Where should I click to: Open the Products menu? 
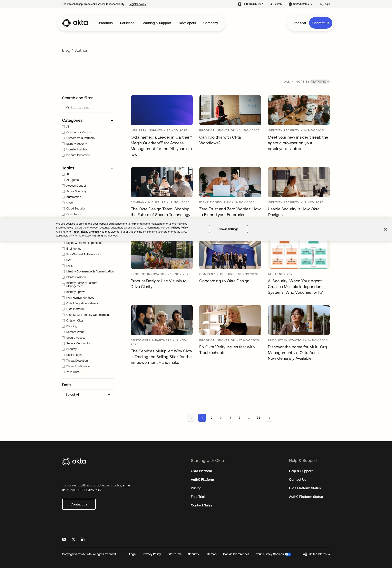point(106,23)
